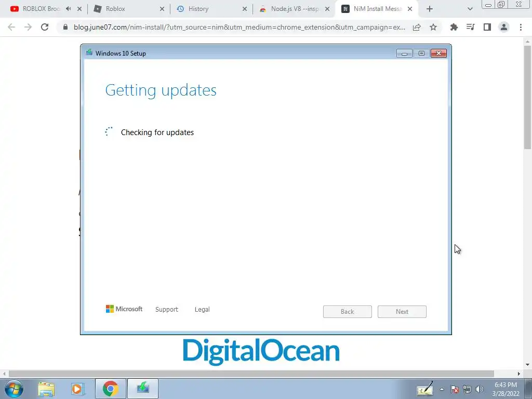Open the Chrome profile avatar
Viewport: 532px width, 399px height.
[504, 27]
